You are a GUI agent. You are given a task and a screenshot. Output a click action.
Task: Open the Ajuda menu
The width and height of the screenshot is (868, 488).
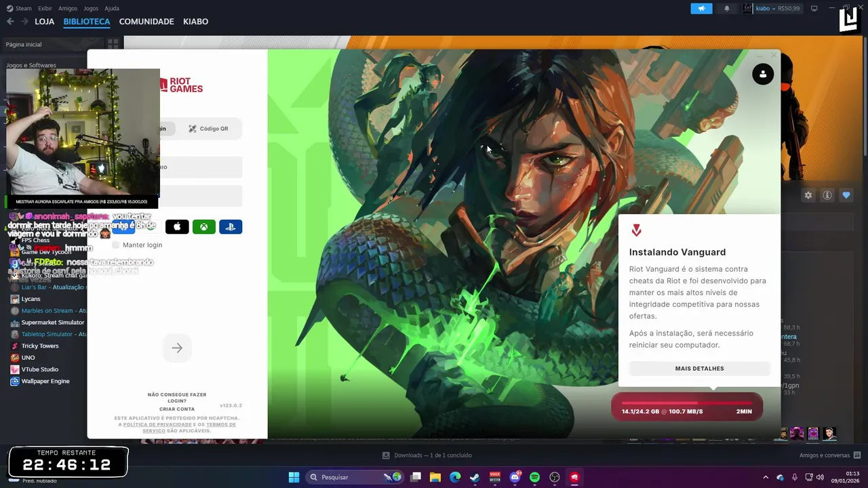click(112, 8)
